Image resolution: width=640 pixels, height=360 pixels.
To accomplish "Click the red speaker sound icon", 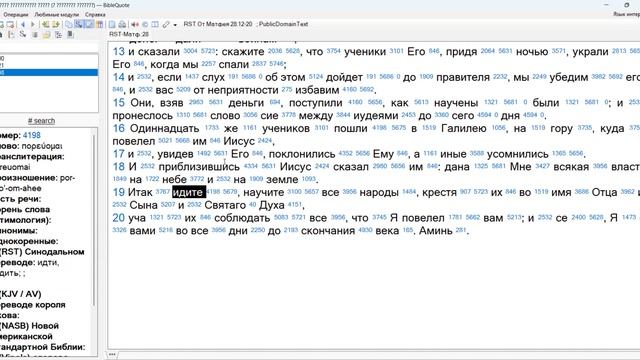I will coord(135,24).
